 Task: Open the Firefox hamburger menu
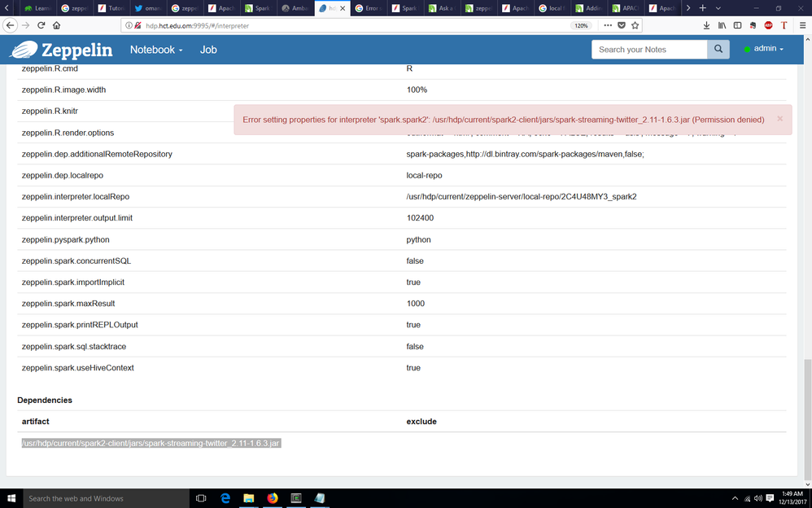click(802, 25)
